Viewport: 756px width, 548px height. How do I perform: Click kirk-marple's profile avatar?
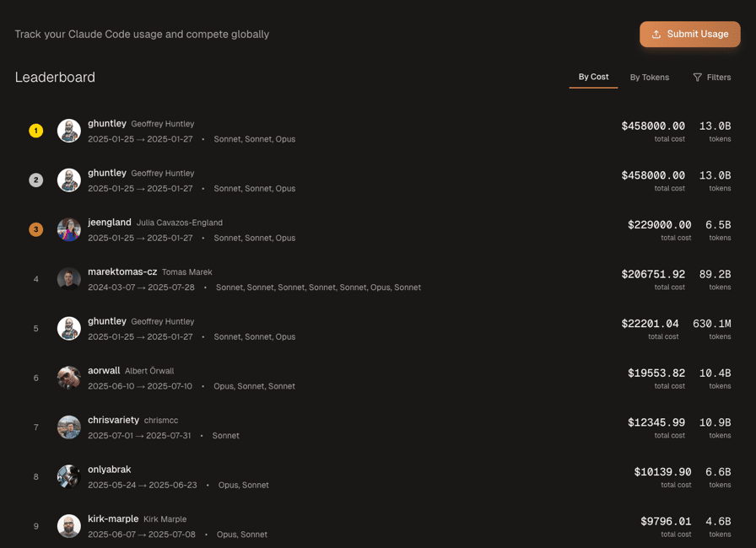69,526
